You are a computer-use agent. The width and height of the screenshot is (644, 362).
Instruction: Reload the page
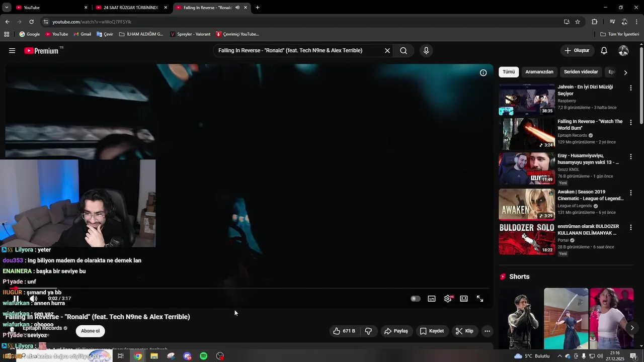(31, 22)
